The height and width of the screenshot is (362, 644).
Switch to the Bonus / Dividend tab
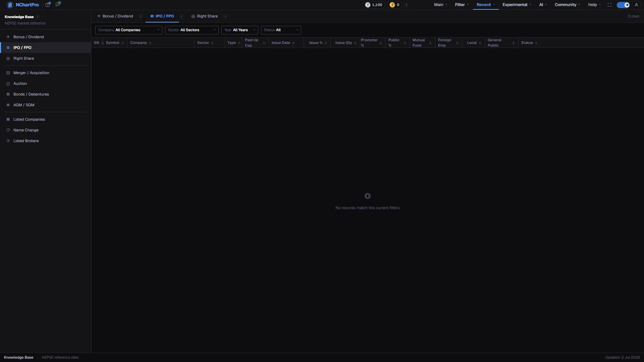(x=115, y=16)
